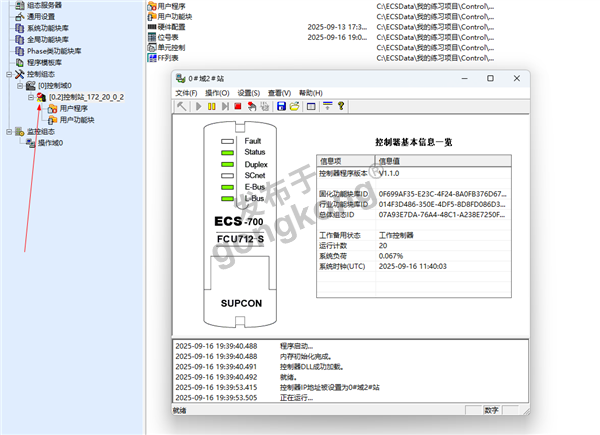
Task: Select [0.2]控制站_172_20_0_2 in tree
Action: (86, 97)
